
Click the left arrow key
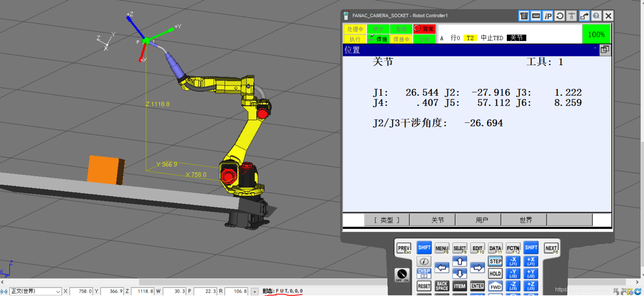pyautogui.click(x=442, y=267)
